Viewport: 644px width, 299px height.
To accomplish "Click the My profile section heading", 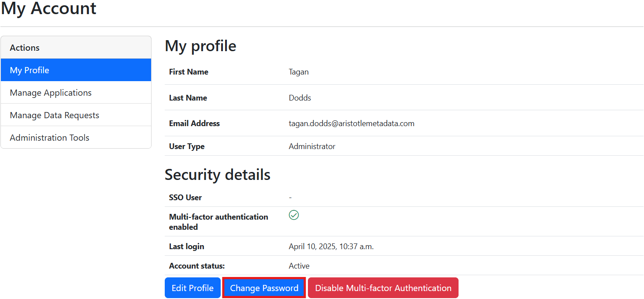I will tap(200, 46).
